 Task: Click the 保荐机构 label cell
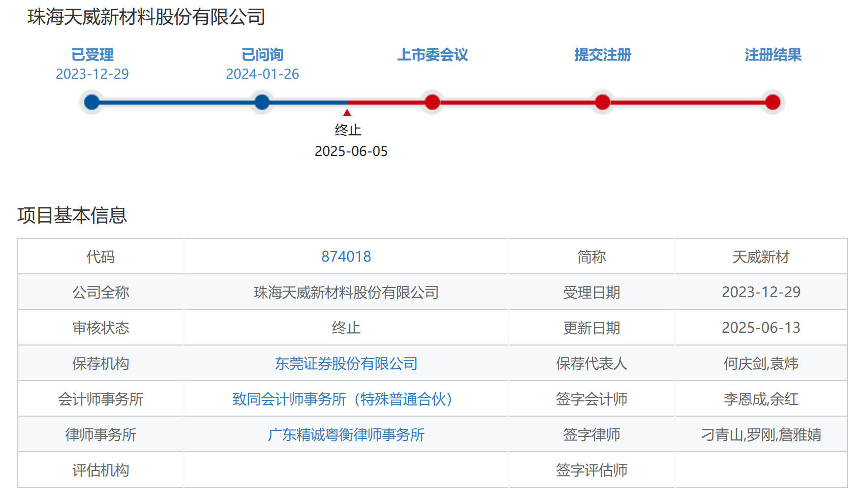[x=101, y=363]
